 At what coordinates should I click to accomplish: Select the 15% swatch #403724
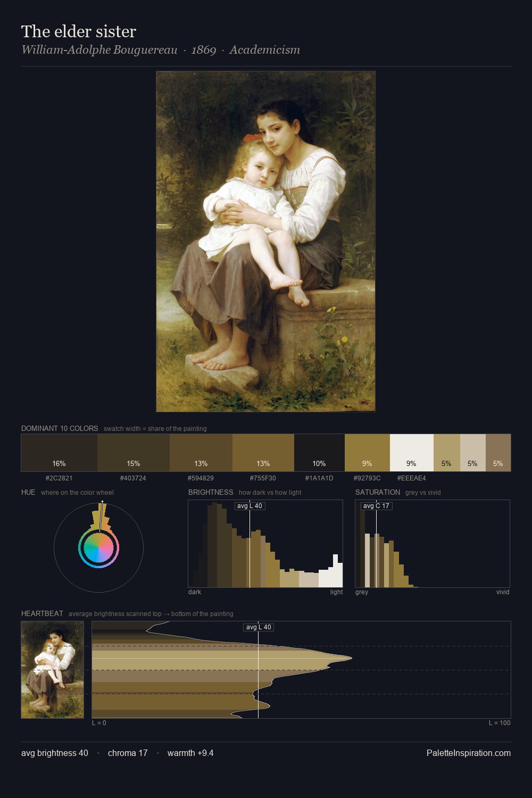(134, 453)
